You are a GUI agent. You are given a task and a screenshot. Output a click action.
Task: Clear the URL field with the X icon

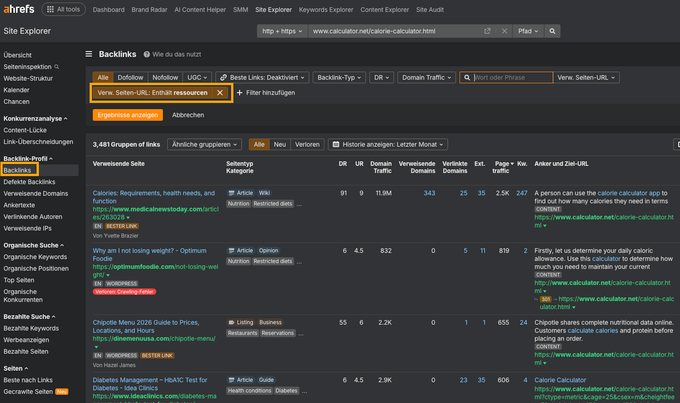[x=504, y=31]
